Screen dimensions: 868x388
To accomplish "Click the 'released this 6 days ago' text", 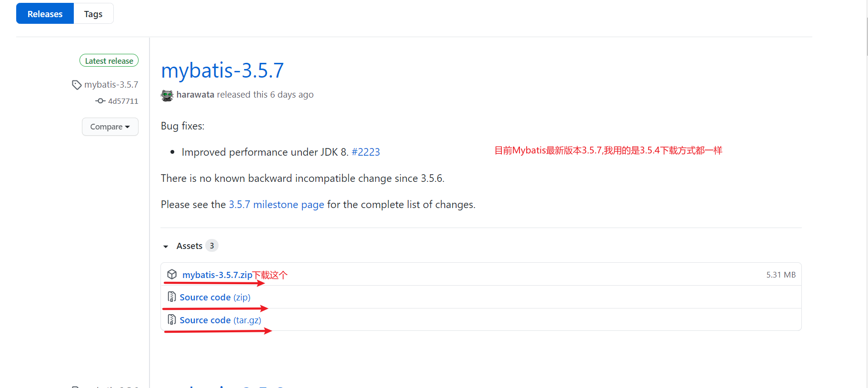I will coord(265,94).
